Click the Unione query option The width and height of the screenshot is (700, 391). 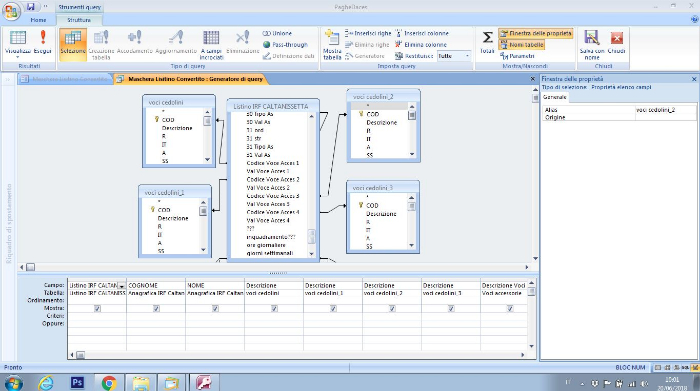[x=277, y=33]
